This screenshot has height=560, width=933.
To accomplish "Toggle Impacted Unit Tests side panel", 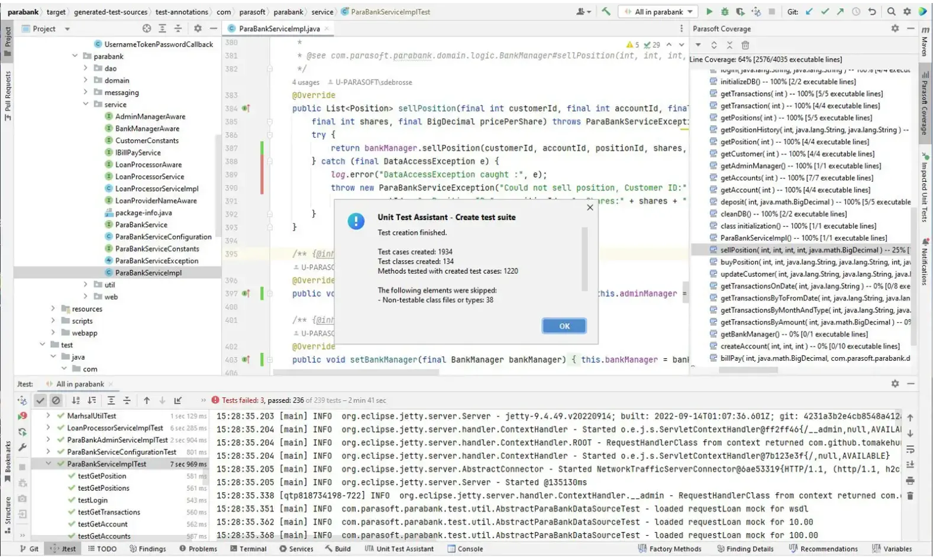I will pyautogui.click(x=925, y=187).
